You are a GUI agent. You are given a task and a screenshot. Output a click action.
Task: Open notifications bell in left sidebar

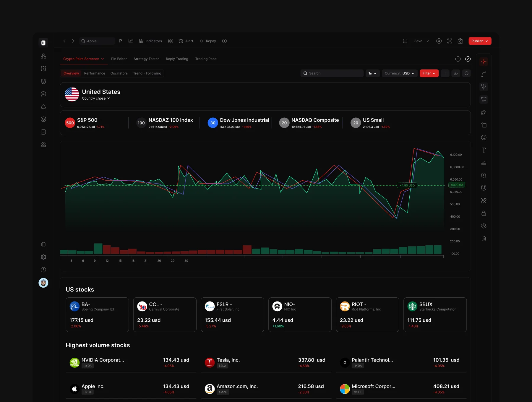43,107
